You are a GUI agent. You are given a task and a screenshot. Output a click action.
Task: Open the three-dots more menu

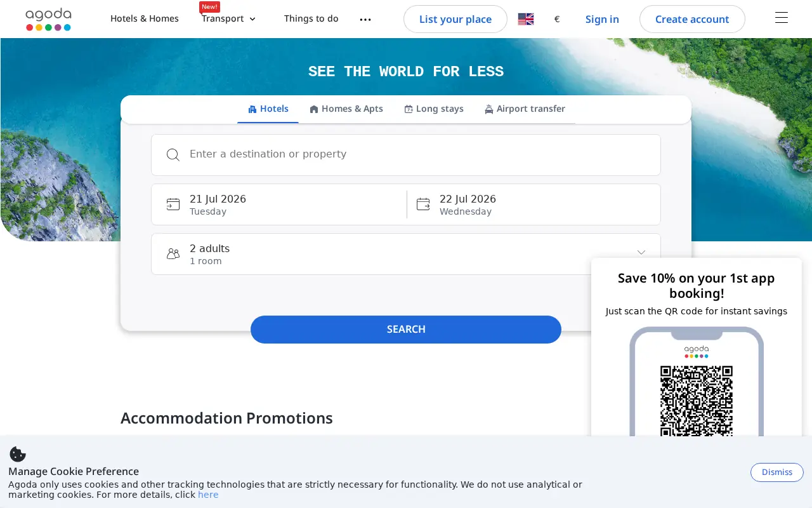point(365,19)
